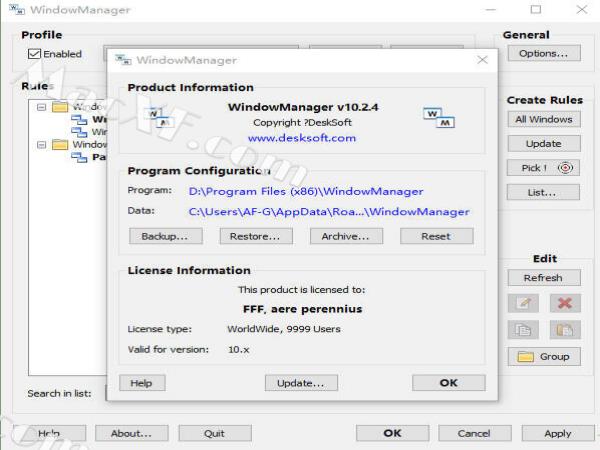Click the Refresh button
This screenshot has height=450, width=600.
click(x=544, y=278)
